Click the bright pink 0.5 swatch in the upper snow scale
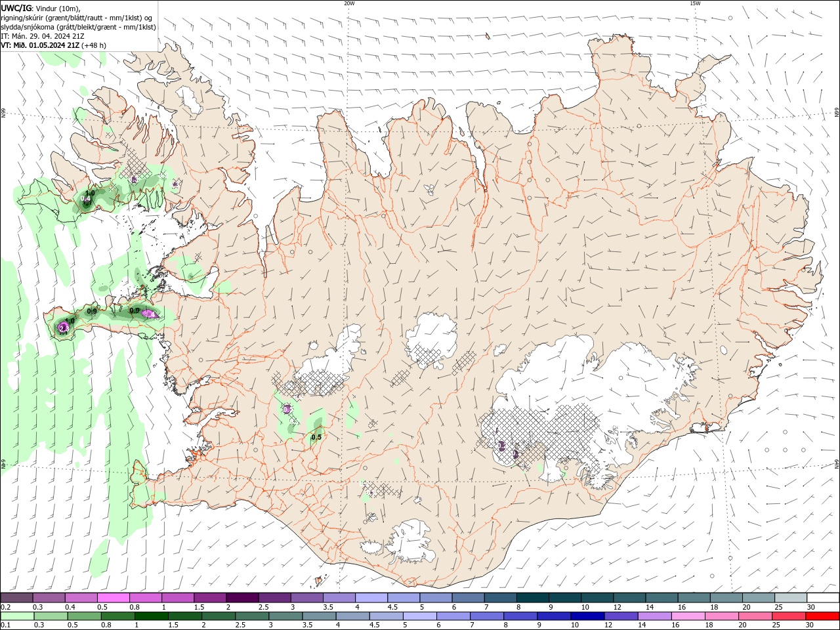 113,598
